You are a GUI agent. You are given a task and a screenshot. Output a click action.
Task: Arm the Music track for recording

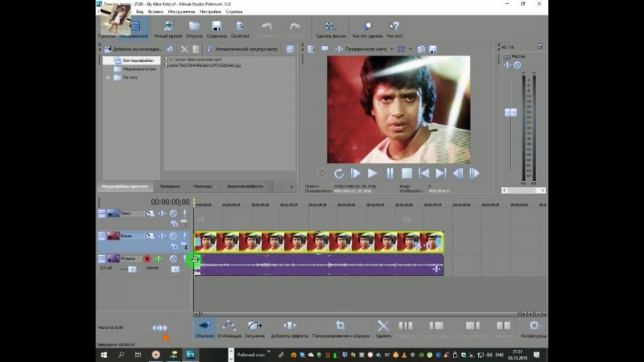click(x=147, y=259)
